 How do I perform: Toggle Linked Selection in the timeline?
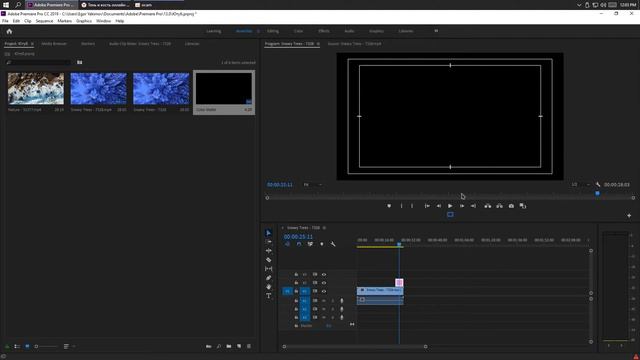[310, 244]
